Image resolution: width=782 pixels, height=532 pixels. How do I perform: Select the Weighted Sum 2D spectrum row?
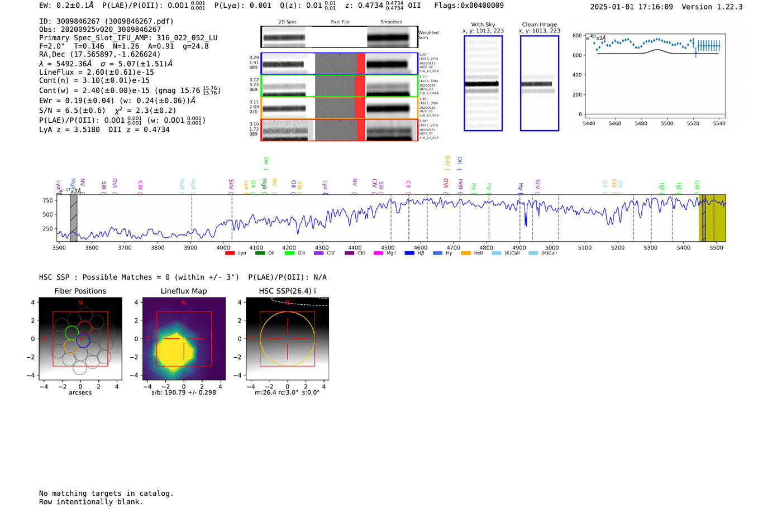coord(339,37)
